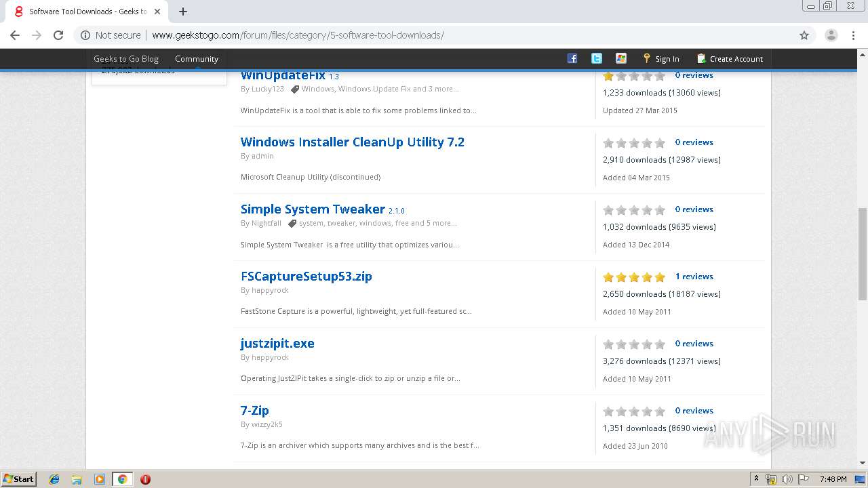Click the Chrome taskbar icon
Screen dimensions: 868x488
point(122,479)
